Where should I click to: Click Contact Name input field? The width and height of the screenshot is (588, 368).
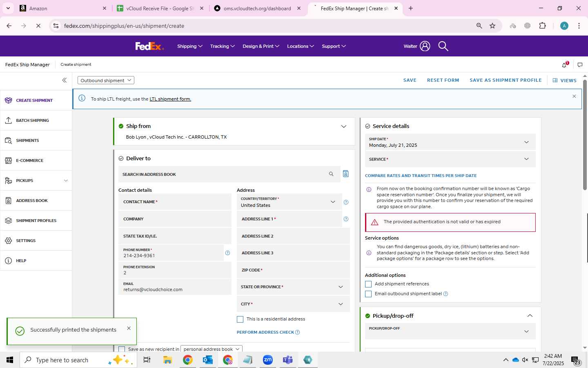click(x=175, y=202)
